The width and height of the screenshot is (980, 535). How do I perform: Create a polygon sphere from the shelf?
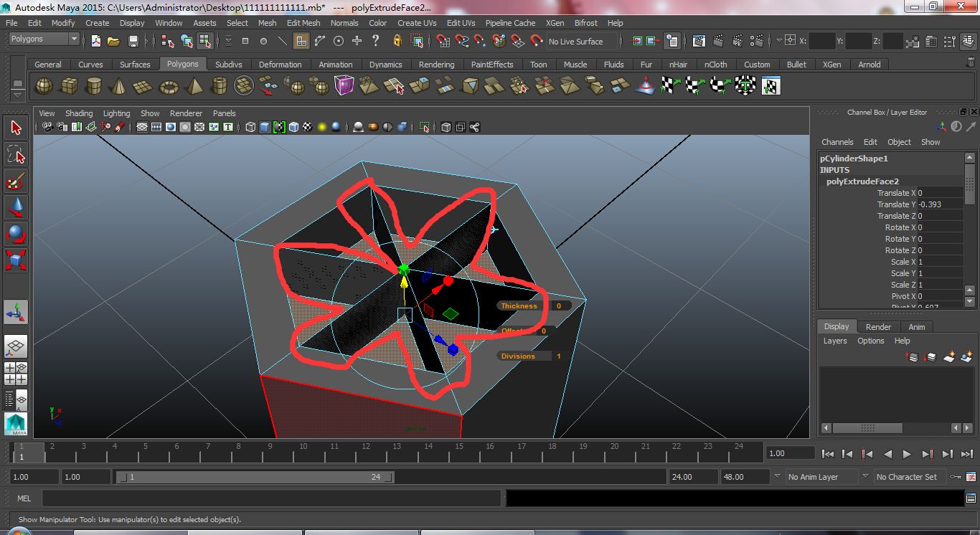pos(44,87)
